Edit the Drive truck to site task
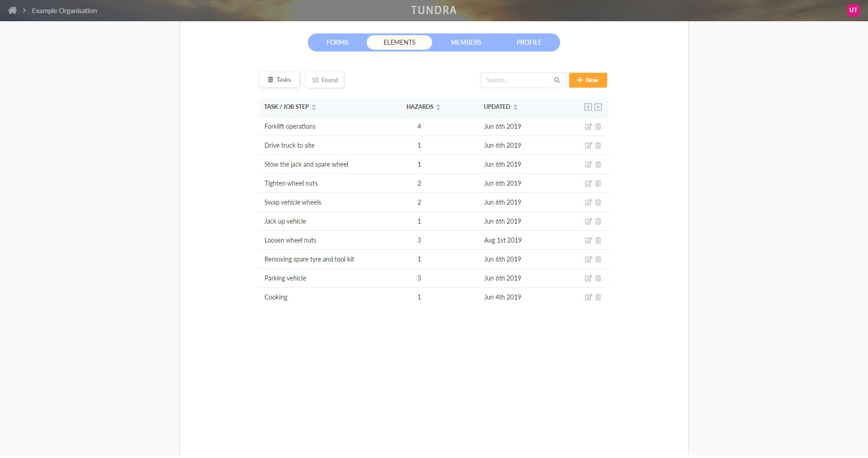The height and width of the screenshot is (458, 868). click(x=588, y=145)
